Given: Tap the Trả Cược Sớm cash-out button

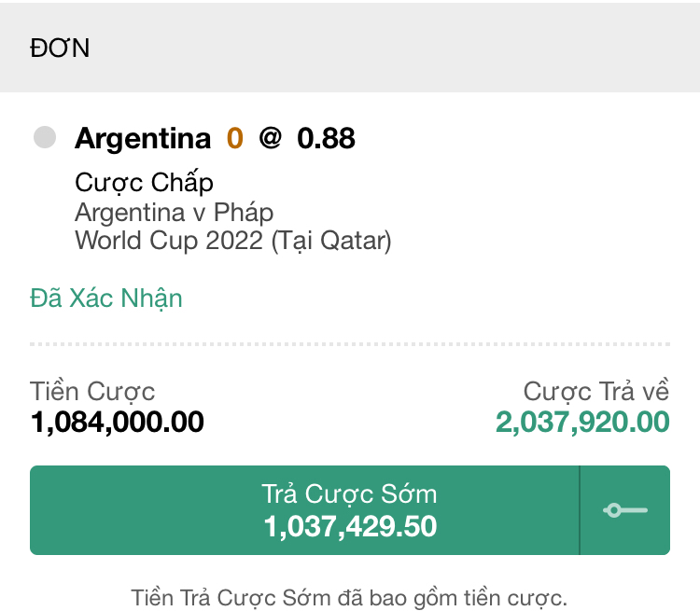Looking at the screenshot, I should coord(304,510).
